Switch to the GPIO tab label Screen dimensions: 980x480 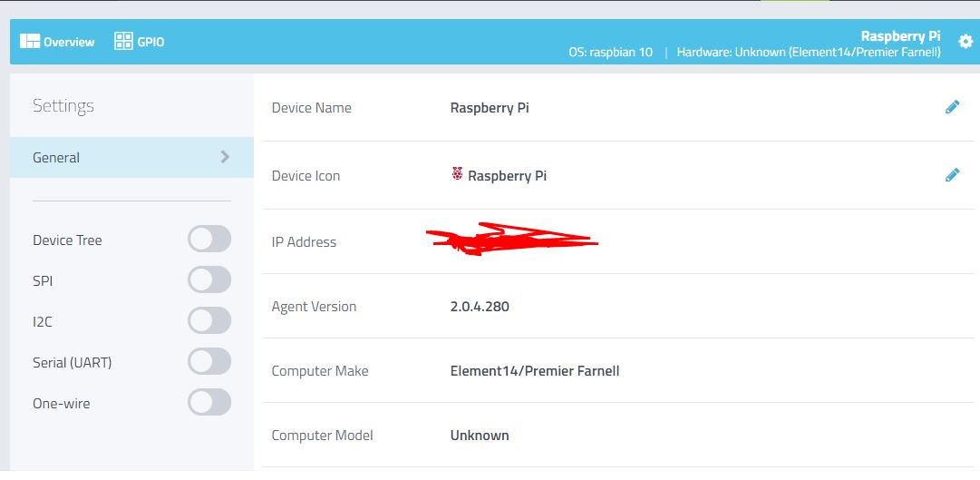[x=150, y=42]
